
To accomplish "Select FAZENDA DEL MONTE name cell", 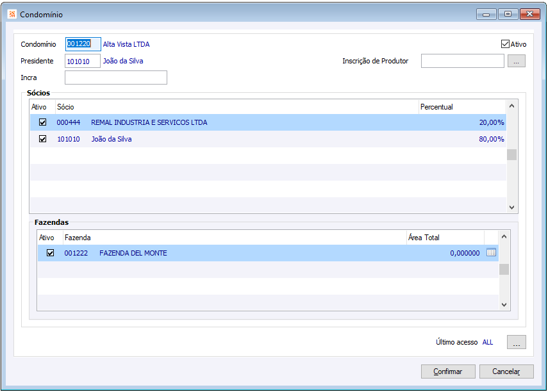I will click(x=133, y=253).
